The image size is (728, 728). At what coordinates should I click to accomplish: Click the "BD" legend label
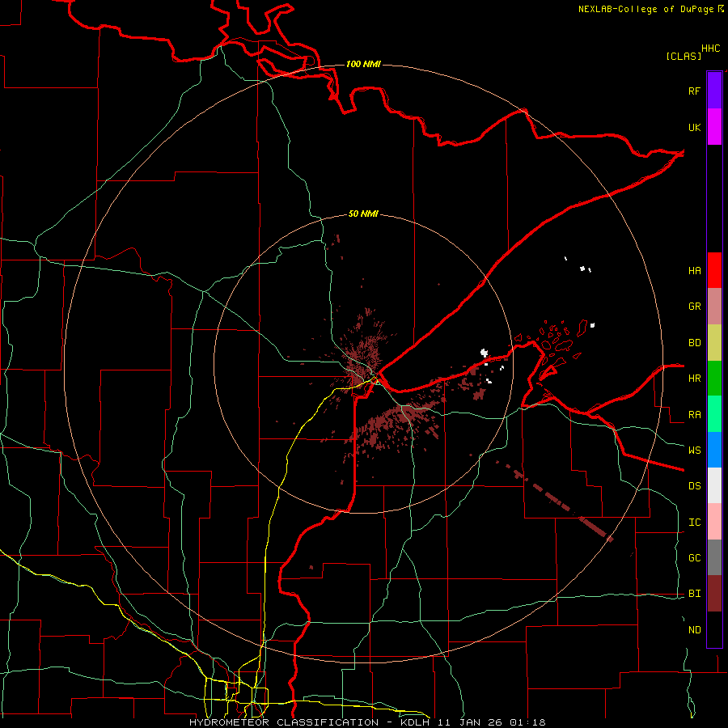(694, 343)
